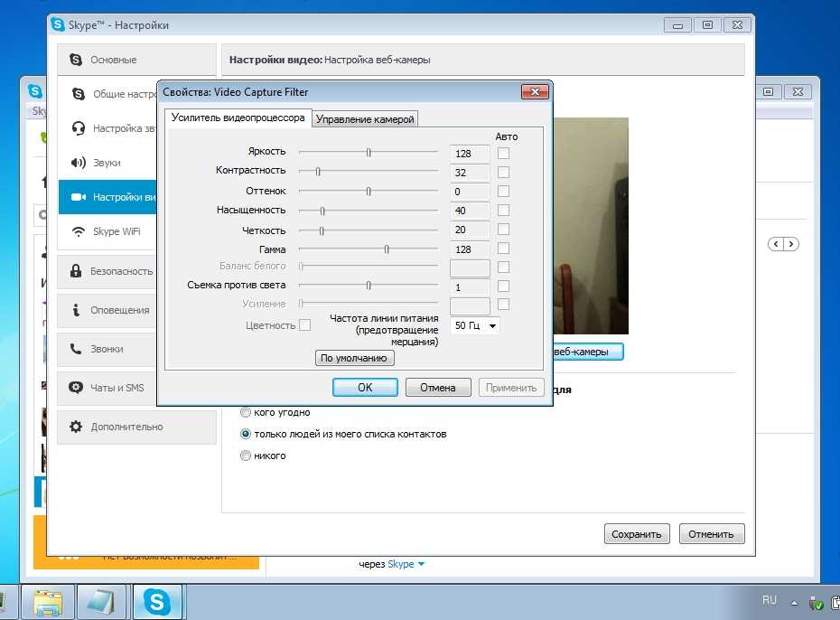
Task: Click the RU language indicator in the system tray
Action: pyautogui.click(x=769, y=600)
